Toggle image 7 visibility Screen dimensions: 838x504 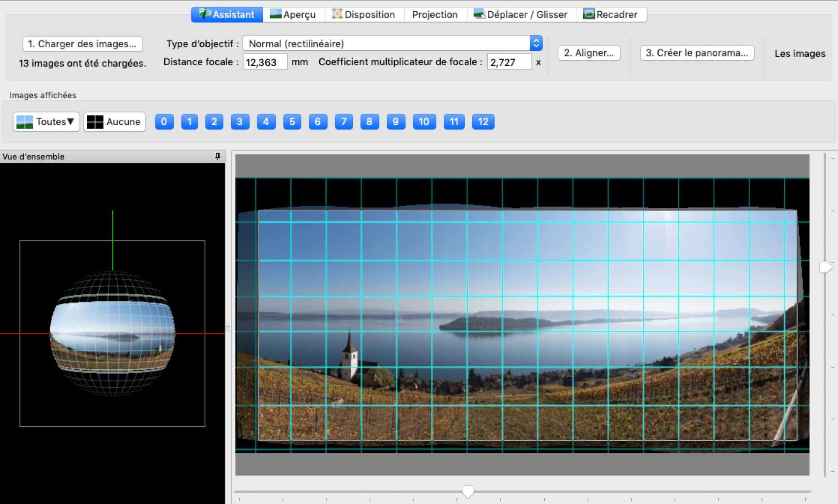pos(344,122)
